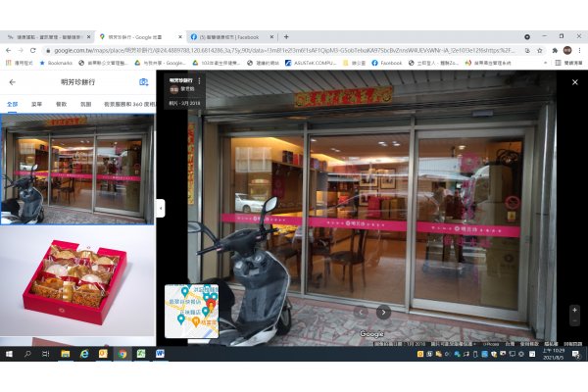
Task: Click the URL address bar
Action: [x=283, y=50]
